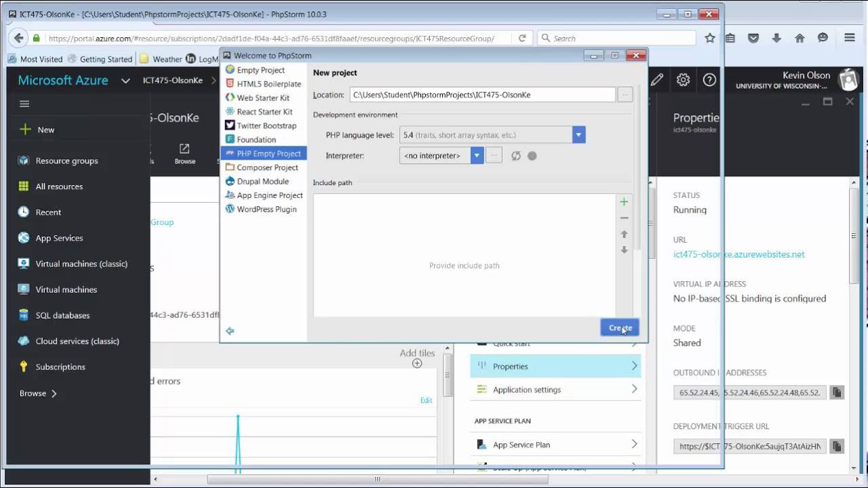The height and width of the screenshot is (488, 868).
Task: Open the Interpreter dropdown arrow
Action: (x=477, y=156)
